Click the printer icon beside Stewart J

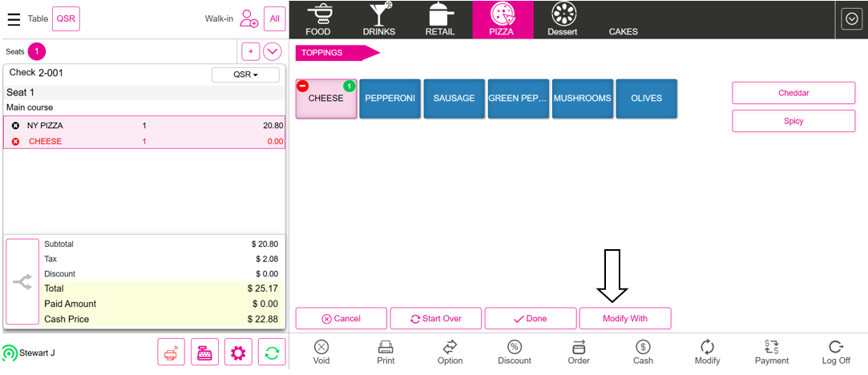pyautogui.click(x=171, y=353)
